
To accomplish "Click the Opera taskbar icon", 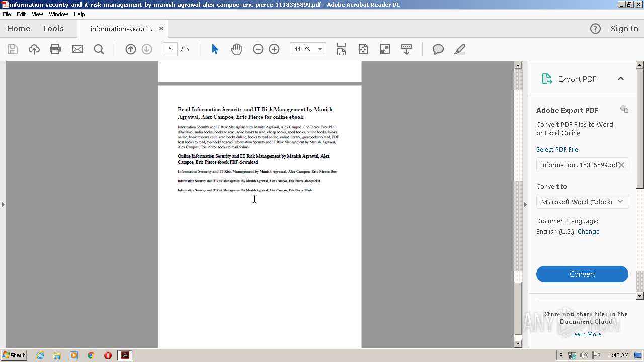I will tap(108, 355).
